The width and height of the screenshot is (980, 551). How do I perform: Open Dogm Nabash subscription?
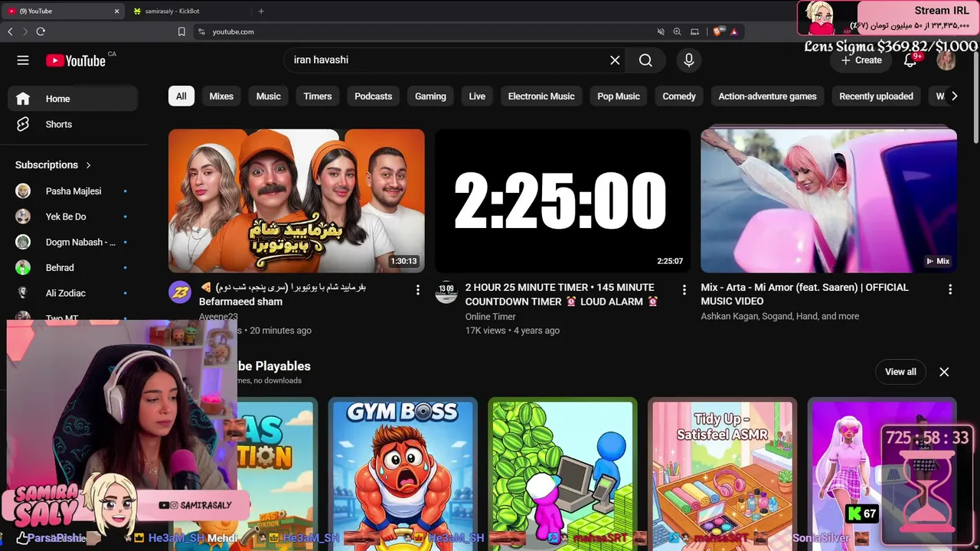click(x=73, y=242)
